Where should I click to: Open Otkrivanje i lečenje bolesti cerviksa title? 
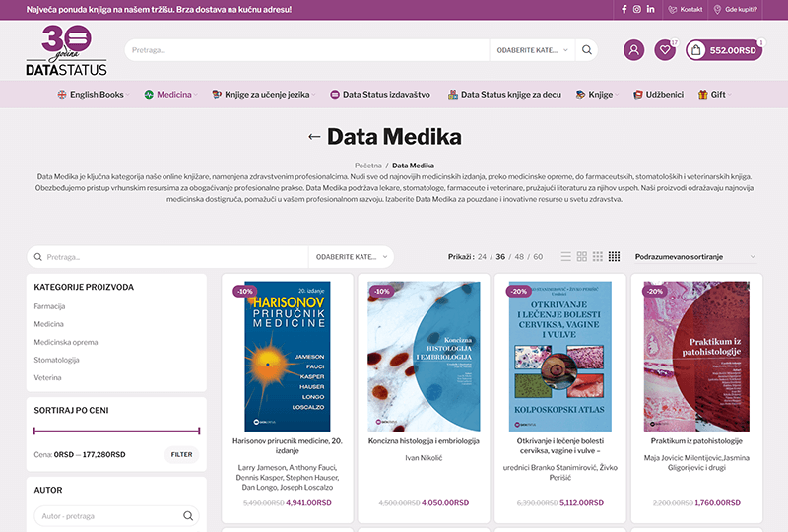(x=560, y=446)
